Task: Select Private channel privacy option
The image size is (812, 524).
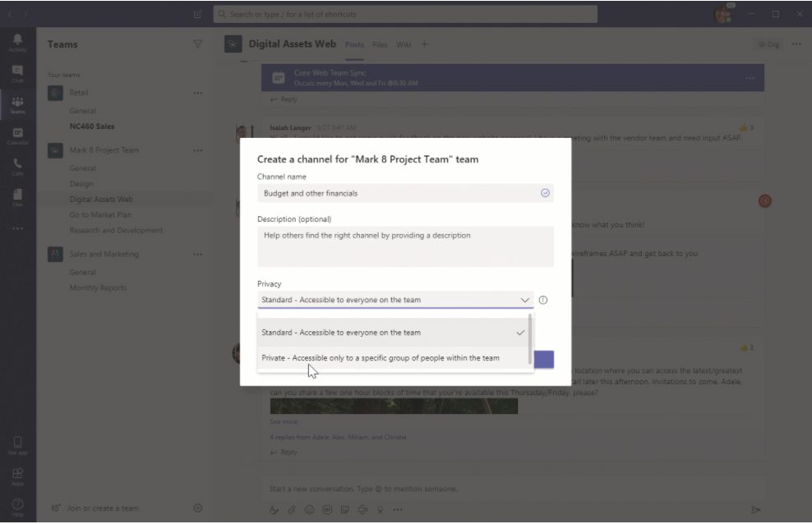Action: point(381,358)
